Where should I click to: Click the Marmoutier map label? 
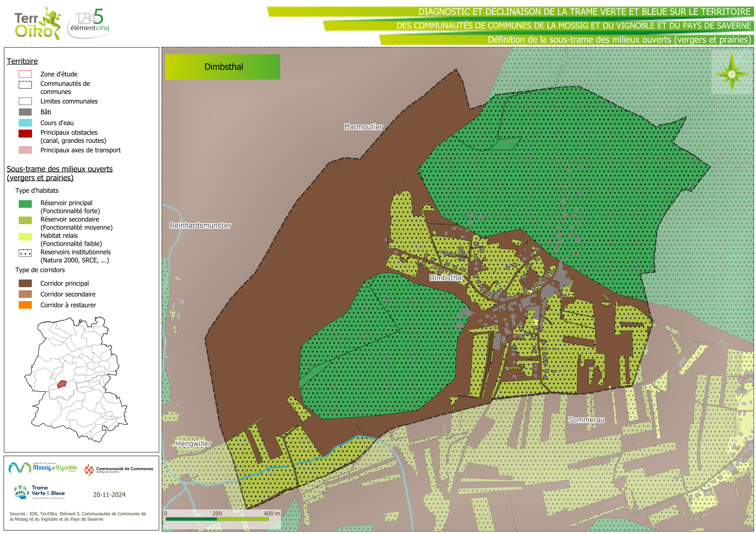(363, 127)
